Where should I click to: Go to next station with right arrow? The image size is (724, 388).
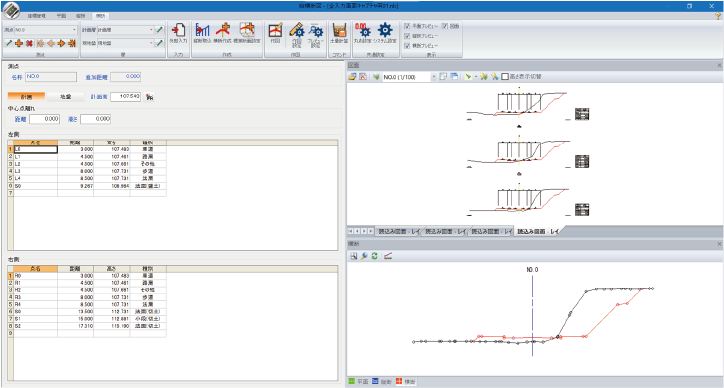click(61, 43)
